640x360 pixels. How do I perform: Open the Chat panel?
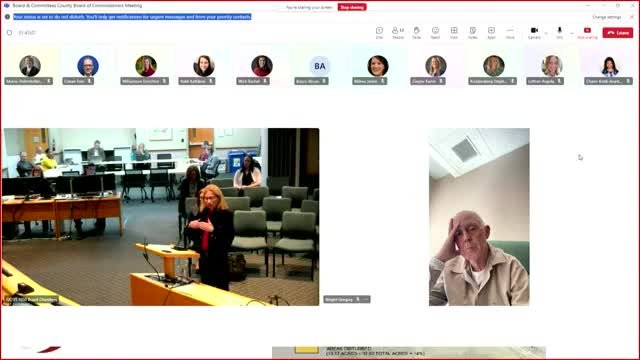click(x=379, y=33)
